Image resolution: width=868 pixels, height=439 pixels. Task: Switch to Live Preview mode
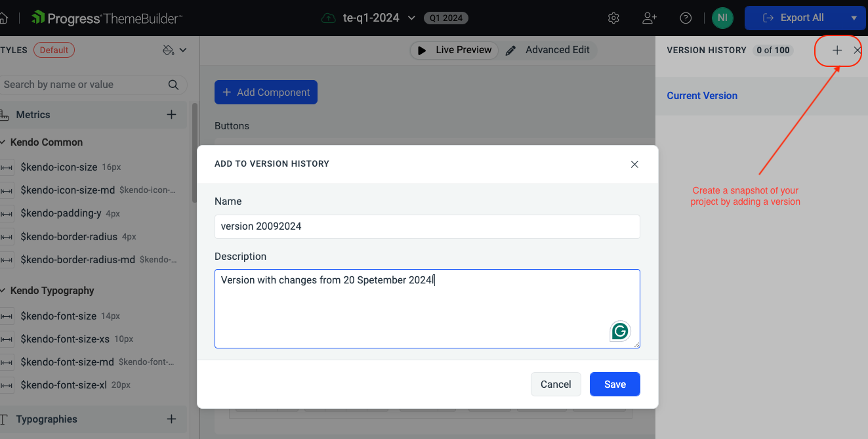tap(454, 50)
